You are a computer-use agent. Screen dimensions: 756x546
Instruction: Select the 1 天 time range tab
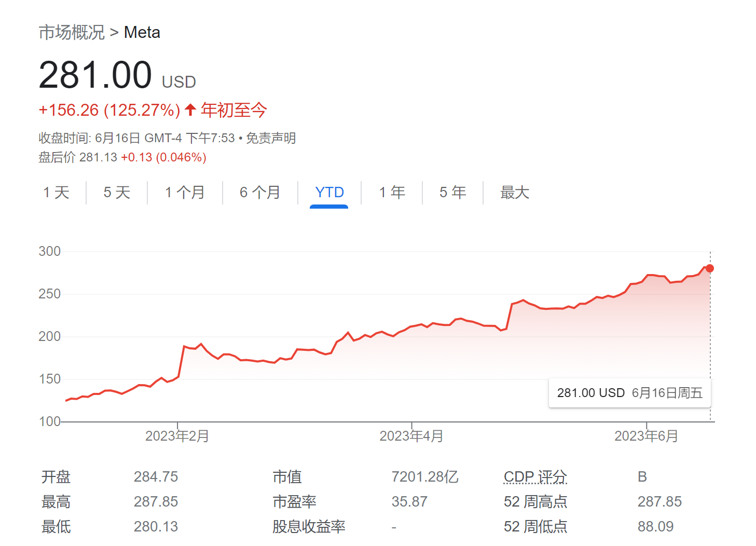56,193
